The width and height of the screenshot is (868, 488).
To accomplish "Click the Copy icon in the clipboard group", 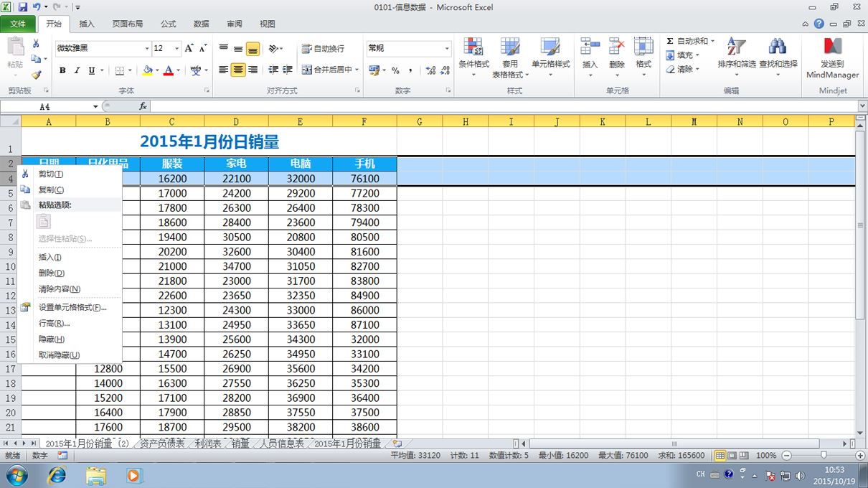I will (x=36, y=59).
